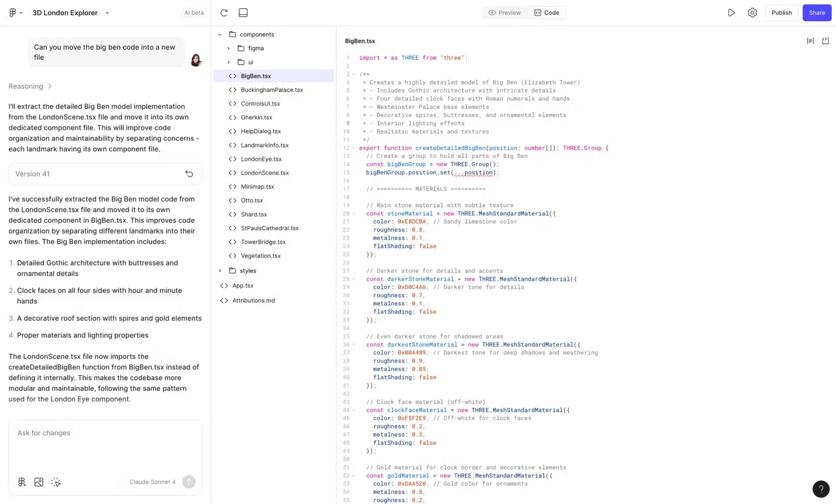Click the Publish button
The image size is (836, 504).
[x=781, y=12]
